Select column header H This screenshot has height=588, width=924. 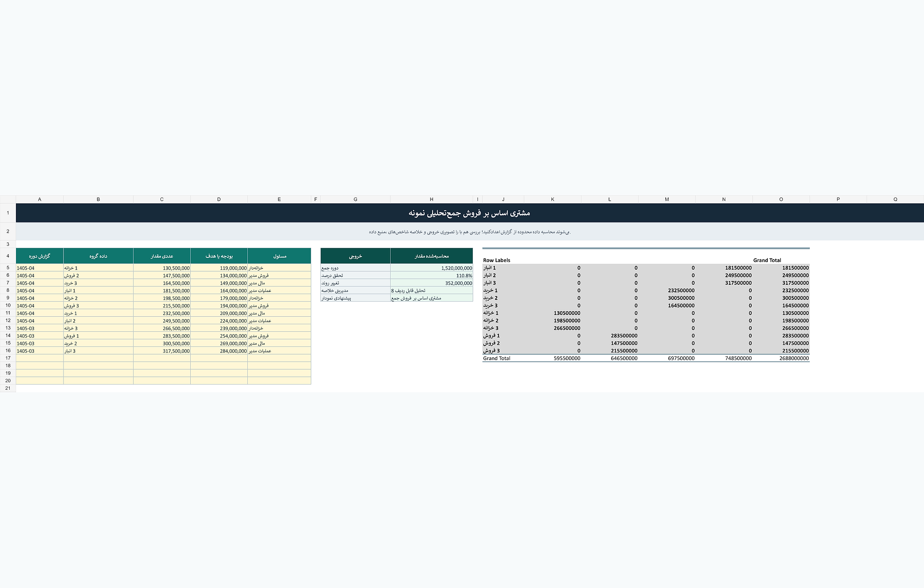tap(431, 199)
